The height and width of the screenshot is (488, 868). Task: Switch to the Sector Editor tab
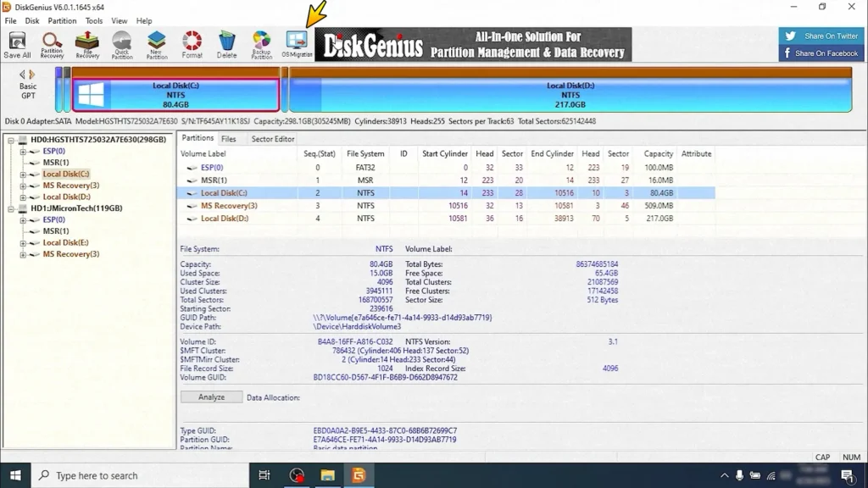pos(273,139)
